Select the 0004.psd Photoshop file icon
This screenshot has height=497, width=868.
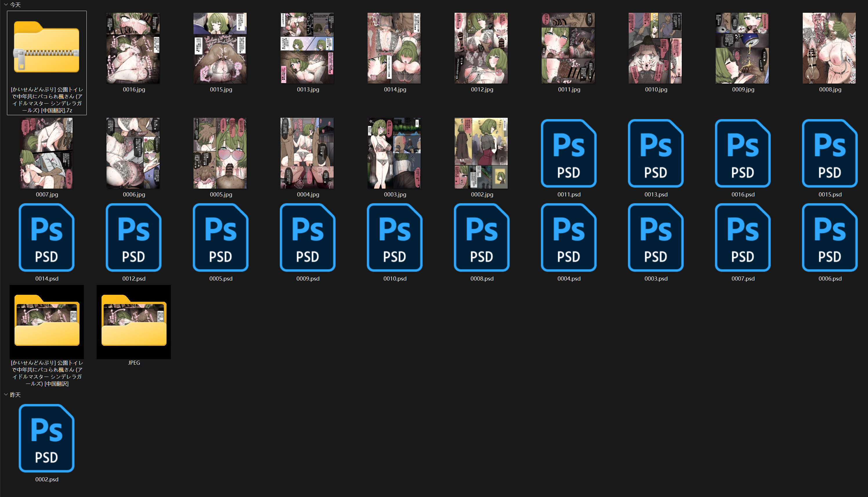pyautogui.click(x=569, y=237)
